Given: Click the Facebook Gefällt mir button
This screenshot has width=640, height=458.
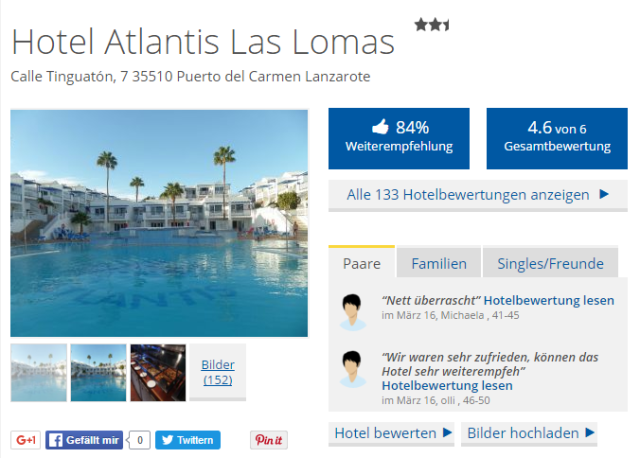Looking at the screenshot, I should (x=84, y=440).
